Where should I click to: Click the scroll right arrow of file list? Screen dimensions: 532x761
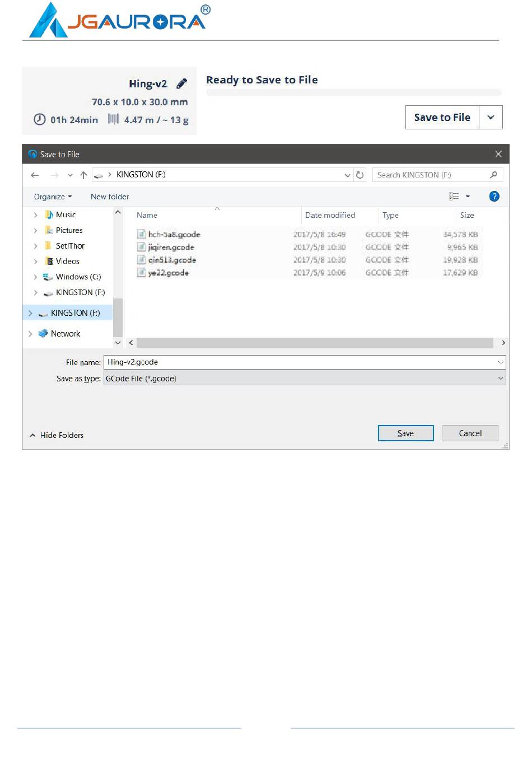coord(503,343)
